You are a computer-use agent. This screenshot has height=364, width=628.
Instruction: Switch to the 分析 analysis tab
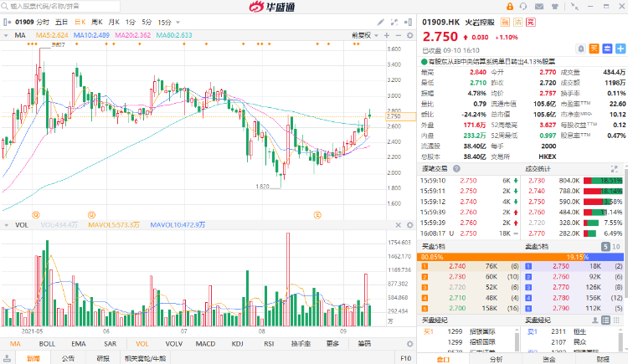(496, 359)
